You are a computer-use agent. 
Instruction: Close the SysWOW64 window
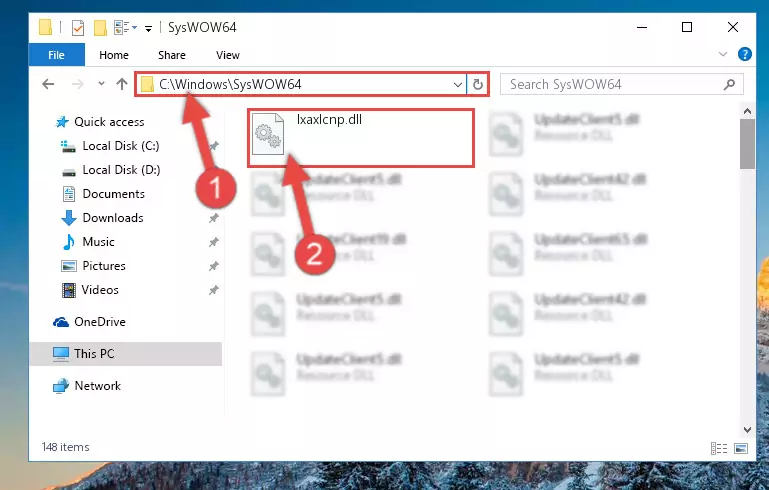coord(733,27)
